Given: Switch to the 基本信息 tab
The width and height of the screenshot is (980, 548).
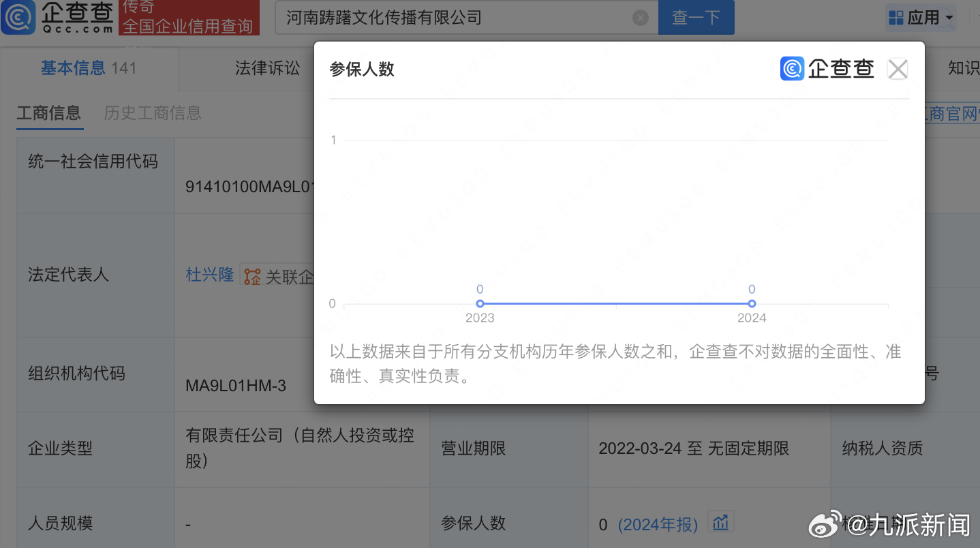Looking at the screenshot, I should 89,68.
